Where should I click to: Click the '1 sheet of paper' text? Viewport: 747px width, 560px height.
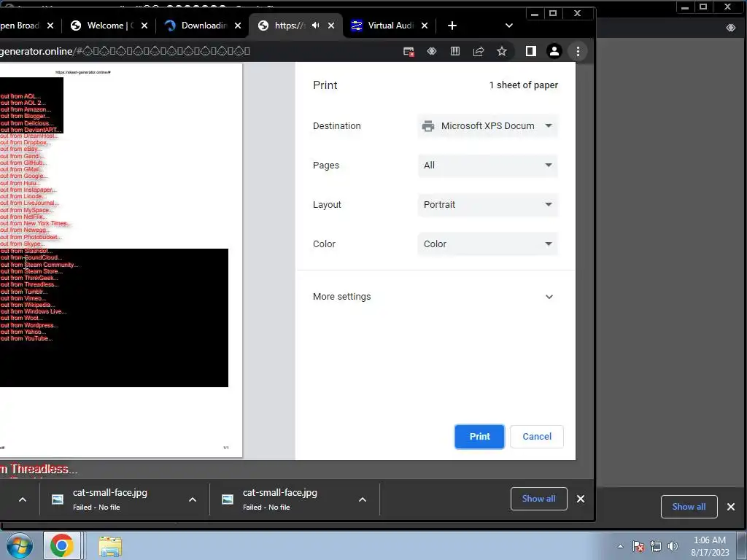coord(523,85)
